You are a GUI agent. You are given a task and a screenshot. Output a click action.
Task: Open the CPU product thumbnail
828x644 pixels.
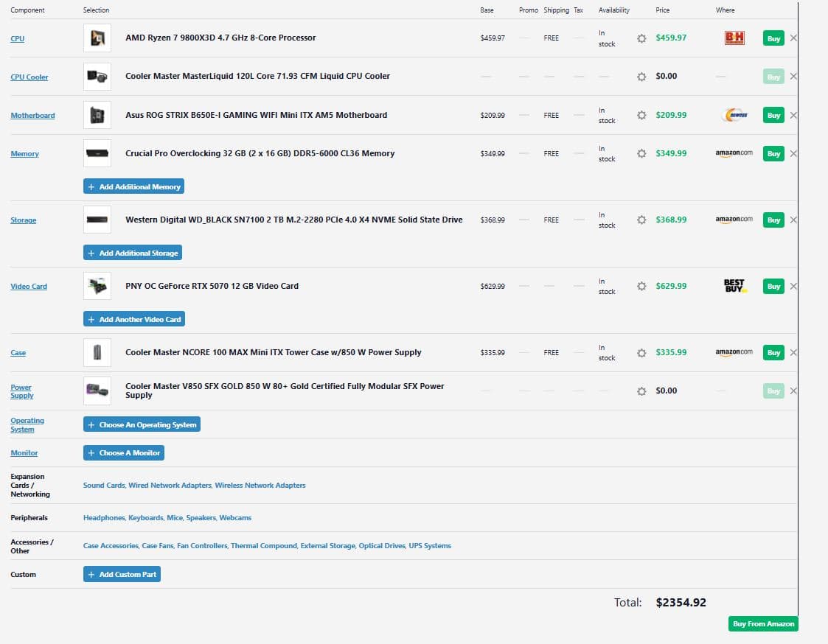pyautogui.click(x=97, y=38)
